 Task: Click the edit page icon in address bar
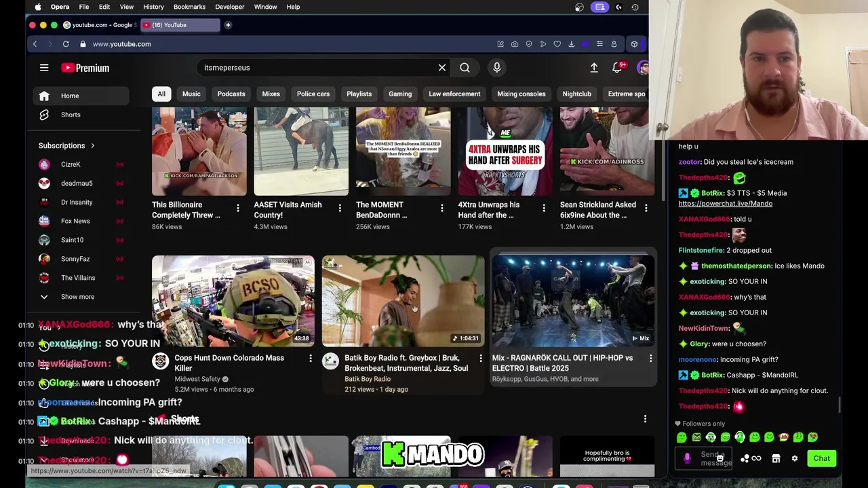(500, 44)
